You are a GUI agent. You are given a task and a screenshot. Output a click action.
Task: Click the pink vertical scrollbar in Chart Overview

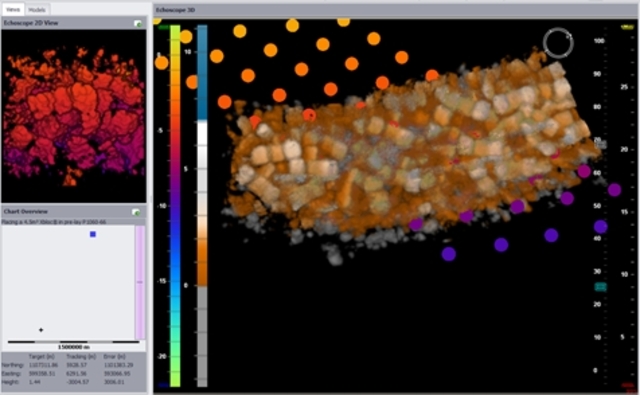(140, 282)
